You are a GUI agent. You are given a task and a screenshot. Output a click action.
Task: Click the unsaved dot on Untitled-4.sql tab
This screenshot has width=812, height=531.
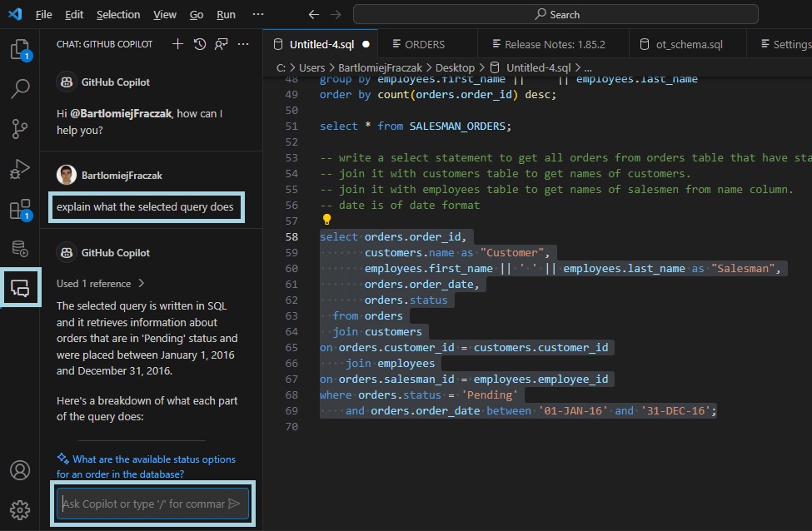coord(366,44)
